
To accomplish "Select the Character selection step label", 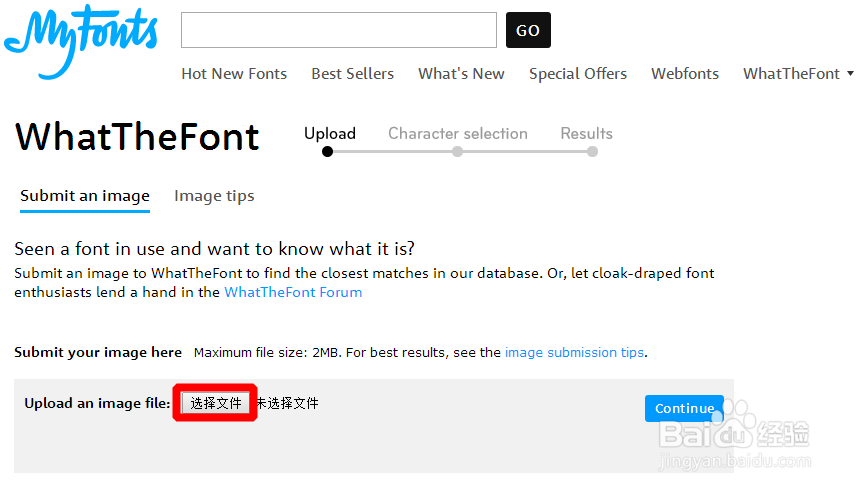I will pos(458,134).
